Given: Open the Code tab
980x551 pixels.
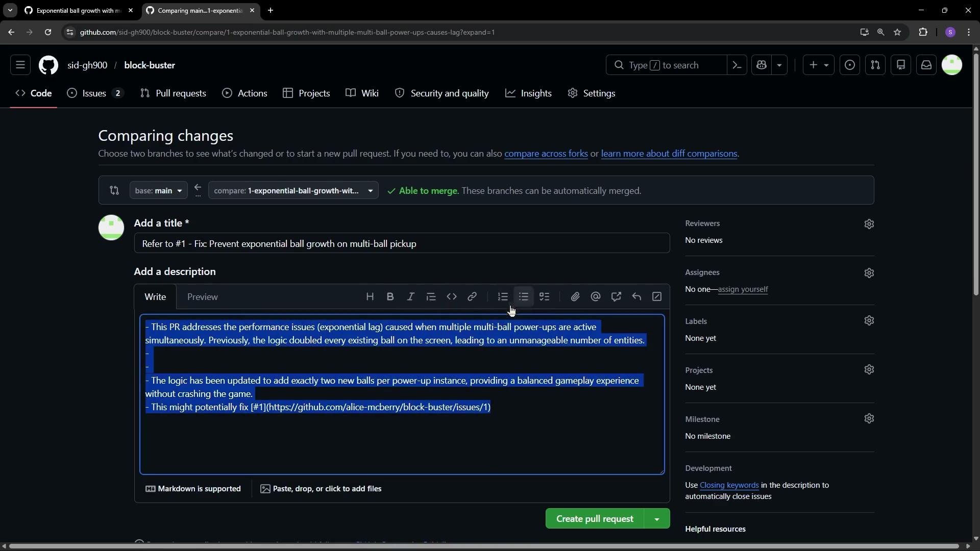Looking at the screenshot, I should (34, 93).
